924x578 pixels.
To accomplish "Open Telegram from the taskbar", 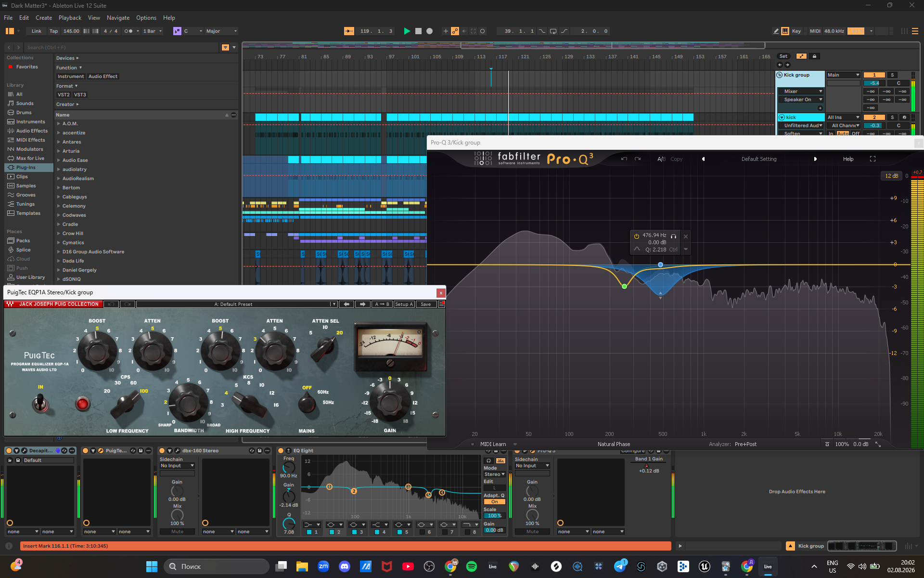I will (620, 566).
